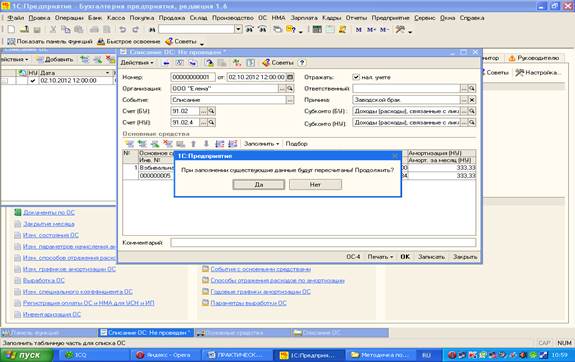Click пуск Start button
This screenshot has width=575, height=362.
pyautogui.click(x=26, y=355)
